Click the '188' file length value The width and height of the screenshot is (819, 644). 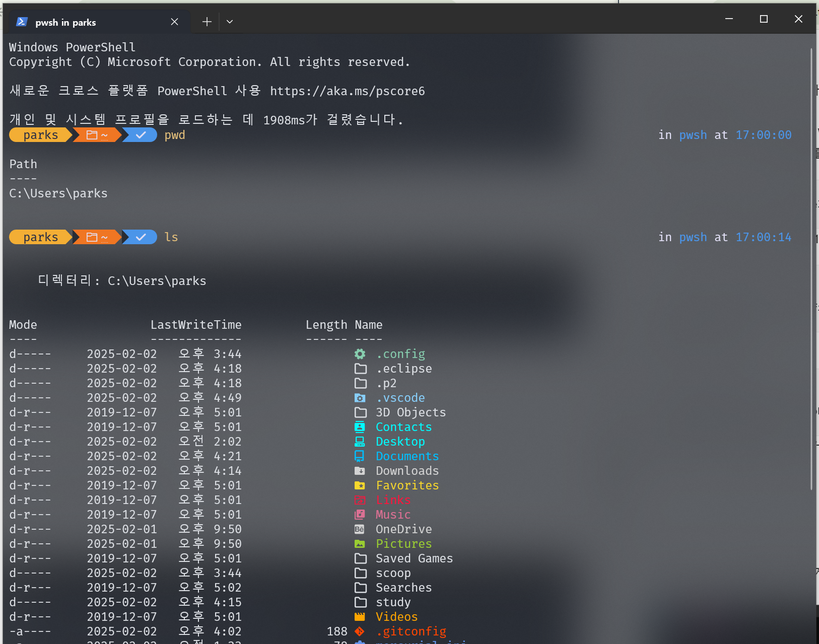pyautogui.click(x=337, y=631)
